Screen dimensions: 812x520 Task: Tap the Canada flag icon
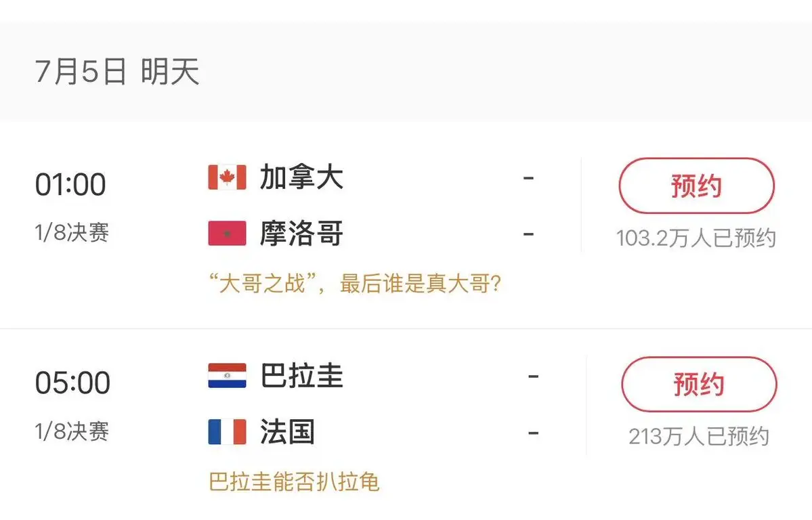coord(227,177)
